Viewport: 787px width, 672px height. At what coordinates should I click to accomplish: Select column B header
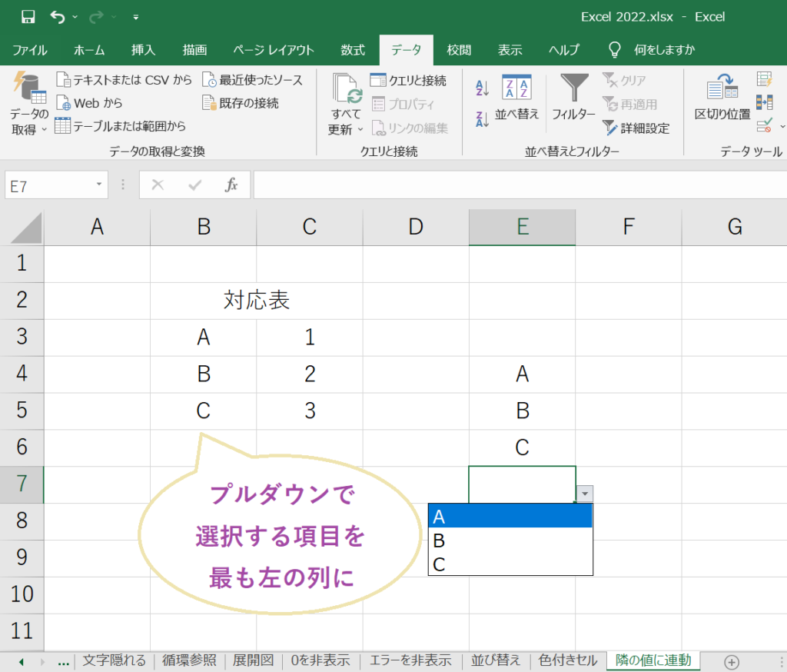point(203,227)
